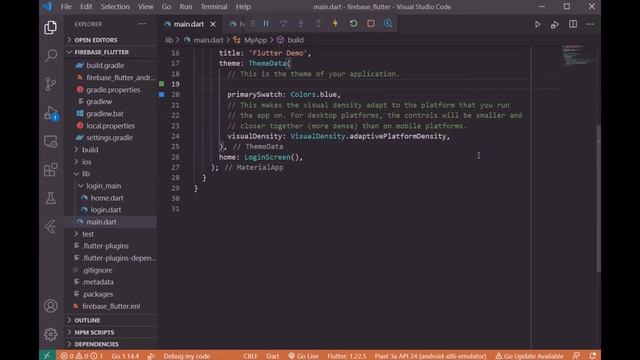Open the Accounts menu icon
Image resolution: width=640 pixels, height=360 pixels.
pyautogui.click(x=51, y=306)
